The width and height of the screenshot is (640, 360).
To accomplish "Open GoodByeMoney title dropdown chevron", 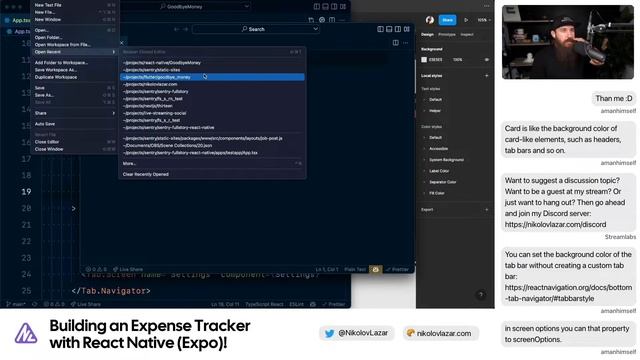I will 247,7.
